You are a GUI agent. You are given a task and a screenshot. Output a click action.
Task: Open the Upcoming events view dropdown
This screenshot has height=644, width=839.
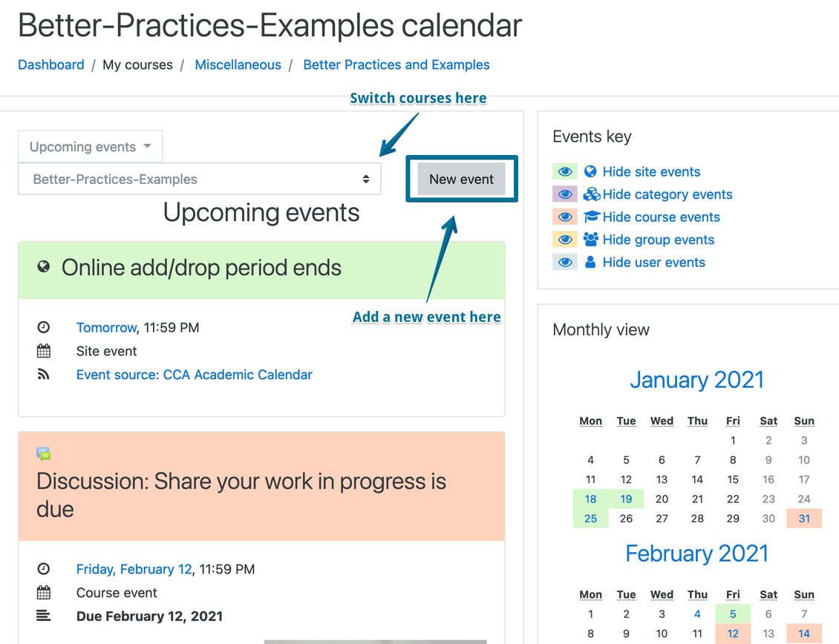tap(91, 147)
